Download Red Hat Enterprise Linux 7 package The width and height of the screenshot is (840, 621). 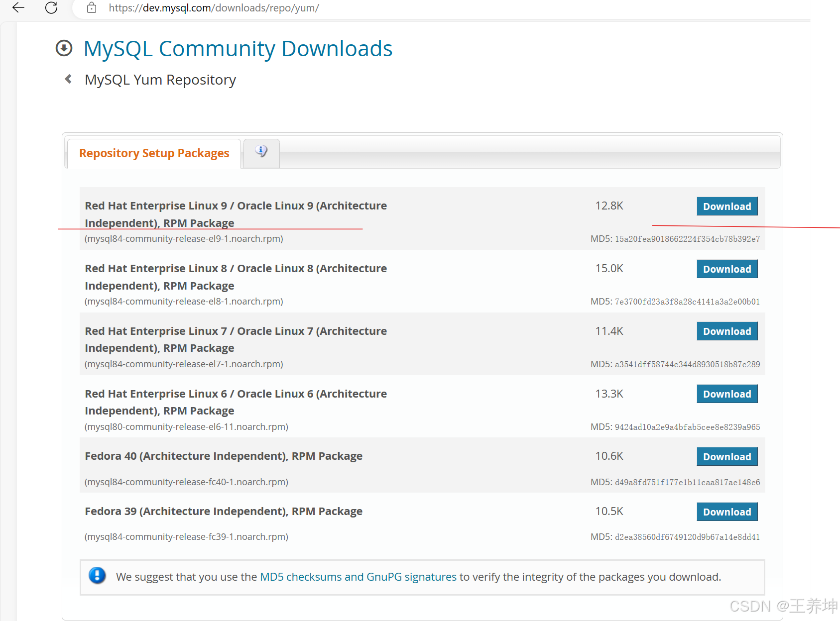(727, 331)
